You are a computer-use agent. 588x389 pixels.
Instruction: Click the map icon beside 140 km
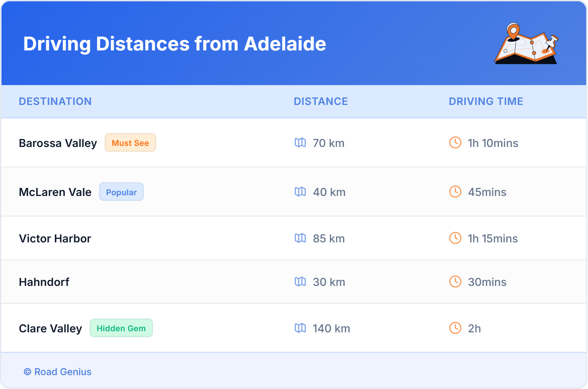300,328
